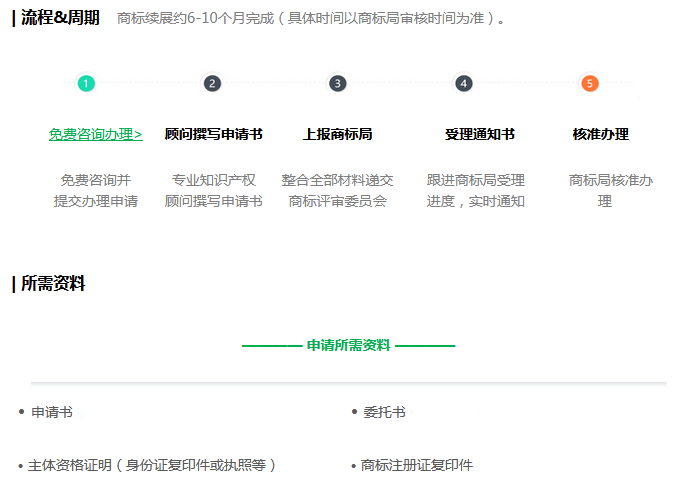Click the 商标注册证复印件 list item
This screenshot has width=679, height=496.
417,465
